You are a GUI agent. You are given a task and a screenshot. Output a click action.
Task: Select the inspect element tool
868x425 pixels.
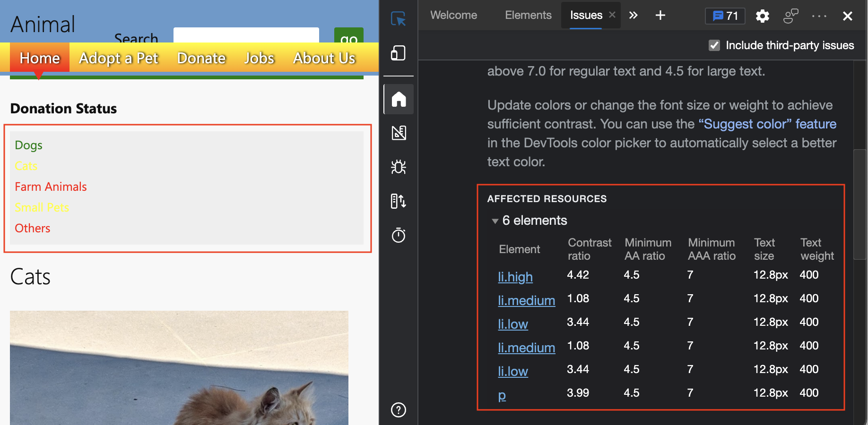coord(399,20)
